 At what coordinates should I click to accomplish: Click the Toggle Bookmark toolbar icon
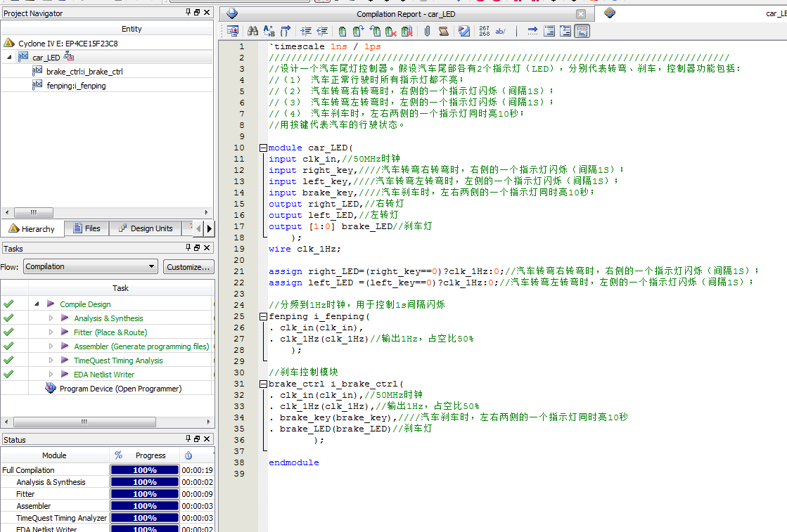(x=343, y=31)
